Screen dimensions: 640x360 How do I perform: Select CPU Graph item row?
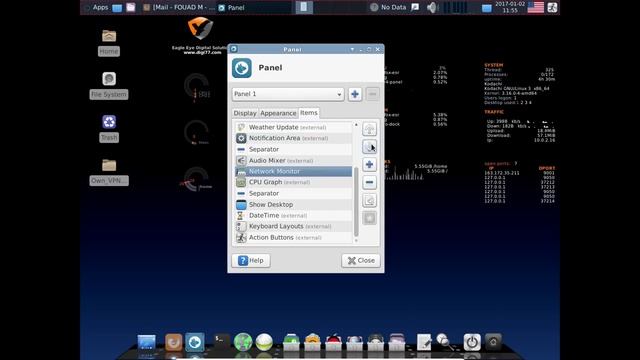(293, 182)
